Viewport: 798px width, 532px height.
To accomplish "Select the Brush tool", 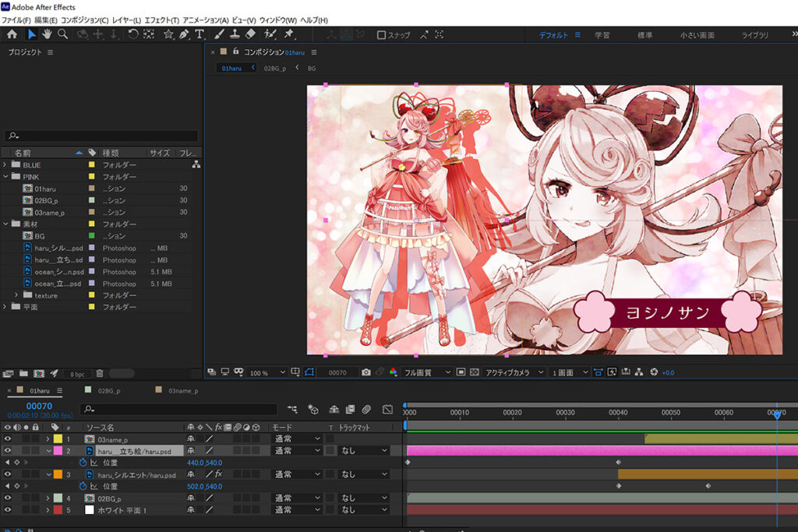I will pos(219,34).
